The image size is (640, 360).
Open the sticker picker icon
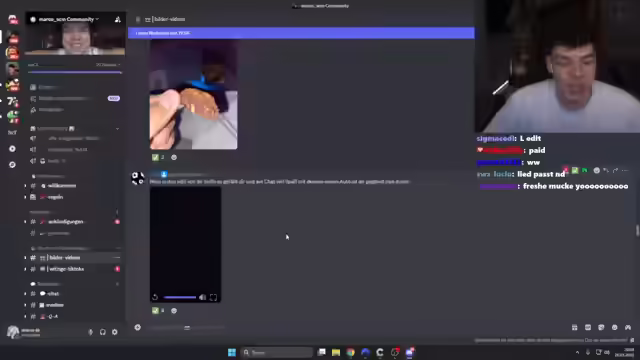(x=601, y=327)
